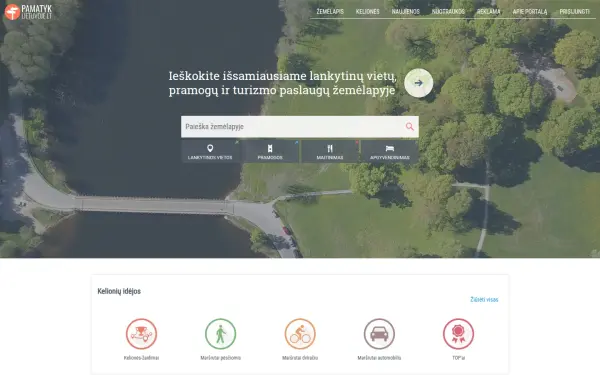
Task: Click the TOP'ai text label
Action: 458,358
